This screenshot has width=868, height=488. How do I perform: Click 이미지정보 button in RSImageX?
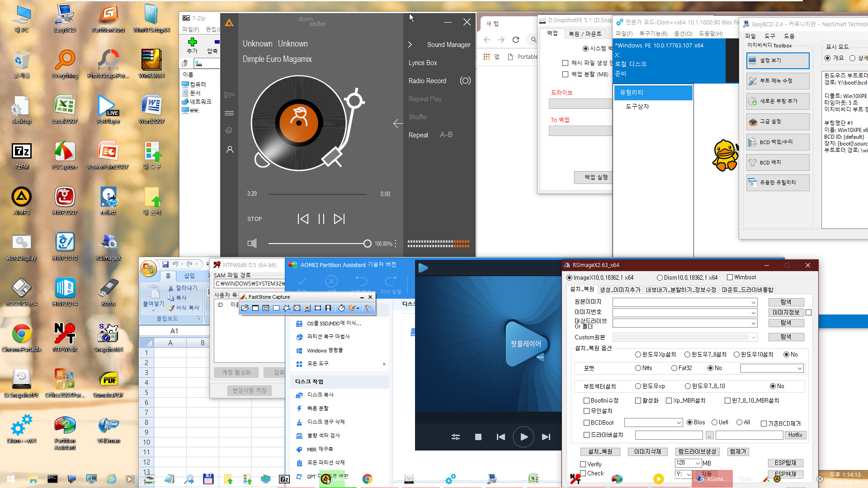tap(786, 313)
